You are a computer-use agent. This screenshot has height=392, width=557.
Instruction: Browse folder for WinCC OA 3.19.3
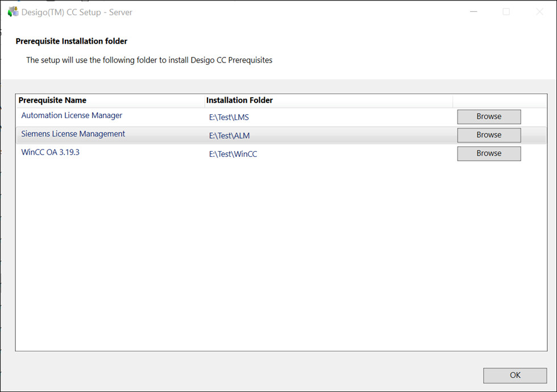(489, 153)
